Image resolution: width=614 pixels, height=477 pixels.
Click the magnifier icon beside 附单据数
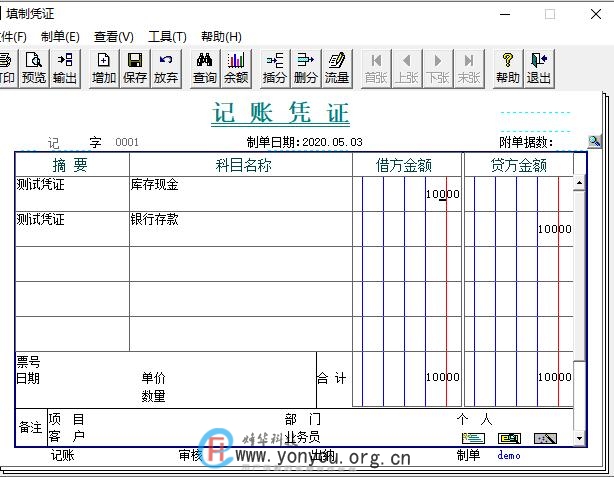594,141
